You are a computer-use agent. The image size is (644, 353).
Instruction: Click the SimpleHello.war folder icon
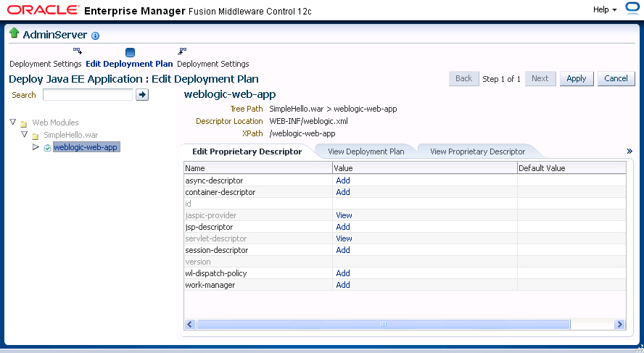(x=36, y=136)
